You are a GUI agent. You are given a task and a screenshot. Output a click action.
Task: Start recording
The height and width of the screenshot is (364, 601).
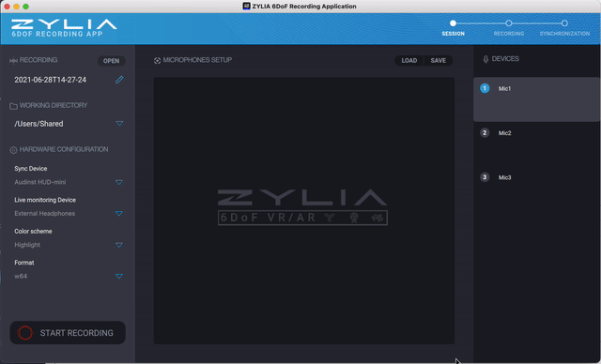click(x=68, y=333)
